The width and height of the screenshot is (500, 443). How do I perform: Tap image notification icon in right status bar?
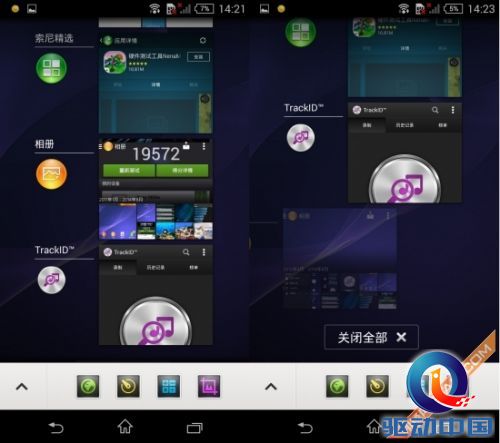click(264, 9)
